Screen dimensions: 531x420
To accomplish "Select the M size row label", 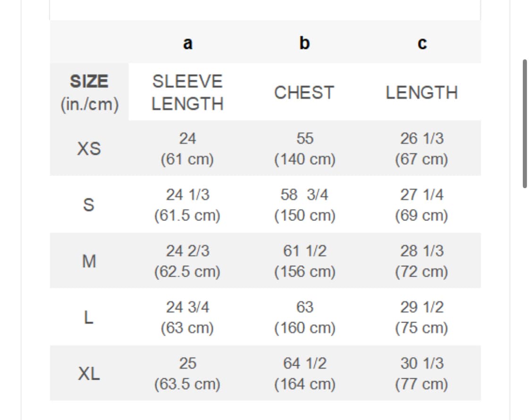I will pos(89,261).
